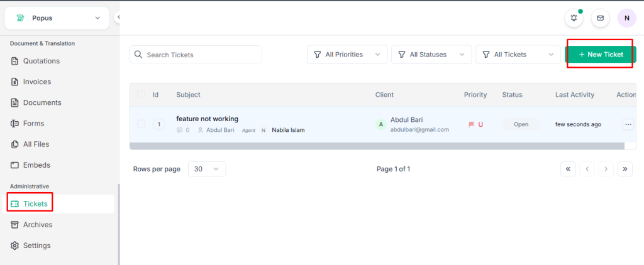Open Quotations in the sidebar
The image size is (644, 265).
pos(42,61)
